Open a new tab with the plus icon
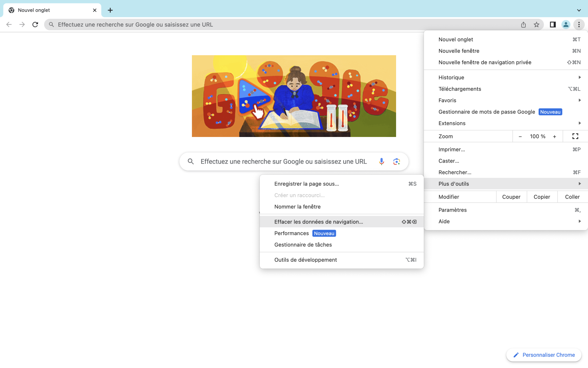Viewport: 588px width, 368px height. click(x=110, y=10)
